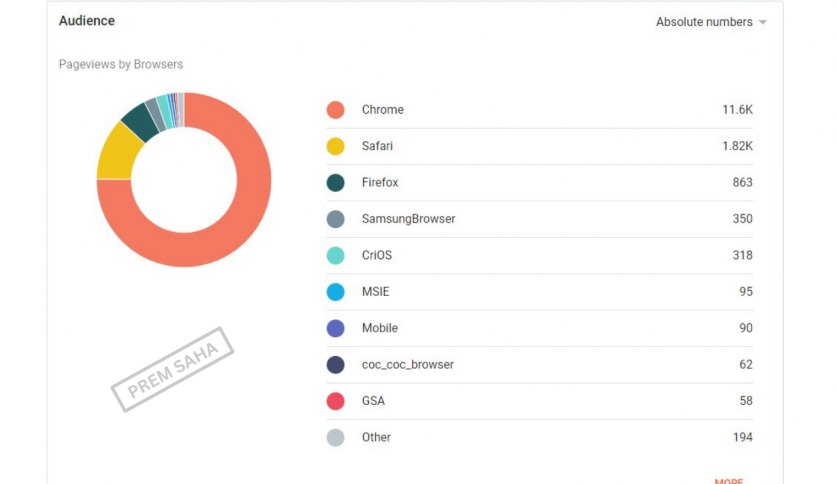Click the Audience card heading
836x484 pixels.
tap(87, 21)
